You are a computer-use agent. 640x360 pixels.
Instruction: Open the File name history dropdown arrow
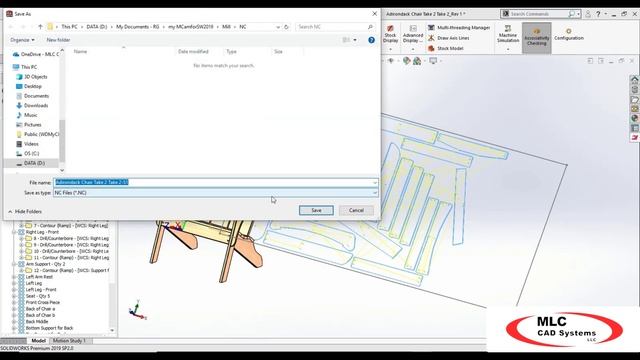tap(374, 182)
